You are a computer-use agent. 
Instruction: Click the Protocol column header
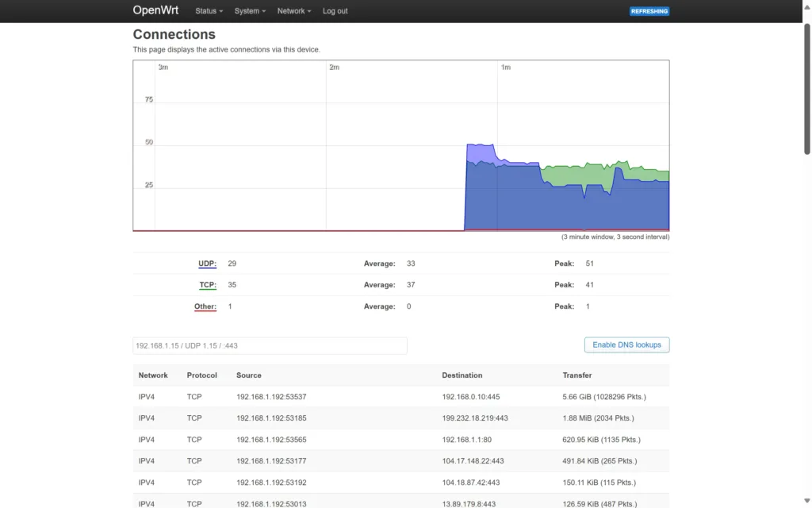pos(202,375)
